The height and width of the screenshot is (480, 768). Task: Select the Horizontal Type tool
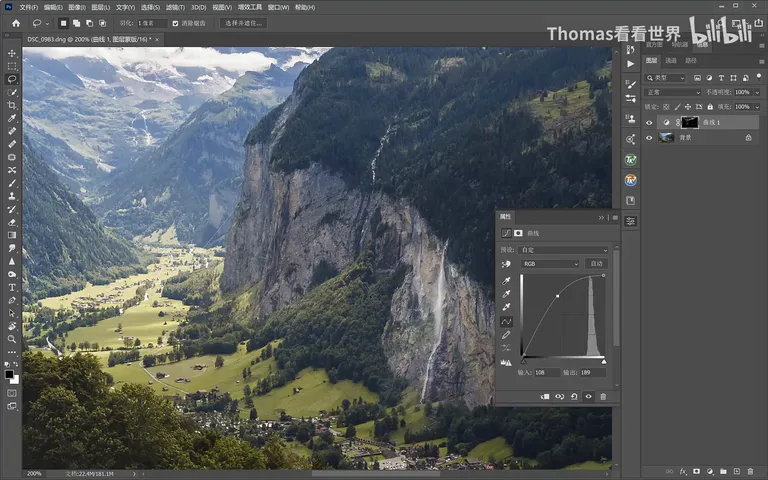[12, 288]
